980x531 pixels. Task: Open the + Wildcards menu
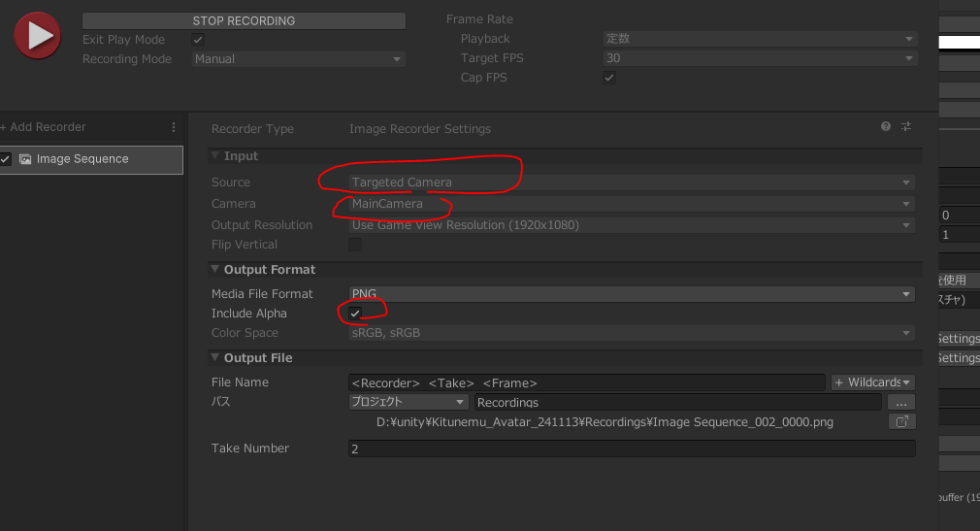pyautogui.click(x=872, y=382)
